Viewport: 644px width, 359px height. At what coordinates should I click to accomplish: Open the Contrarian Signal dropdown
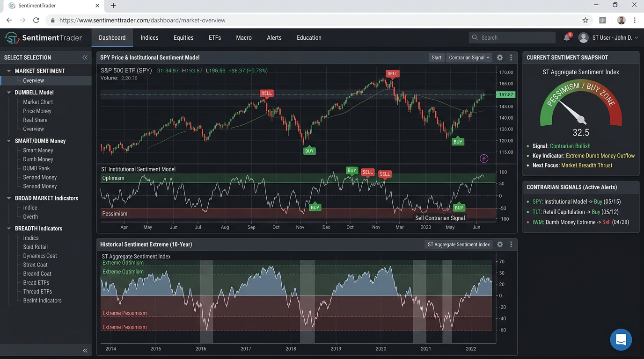[x=468, y=57]
